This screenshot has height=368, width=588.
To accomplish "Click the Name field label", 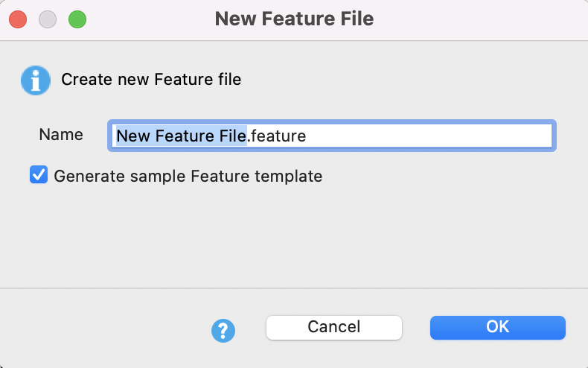I will (61, 135).
